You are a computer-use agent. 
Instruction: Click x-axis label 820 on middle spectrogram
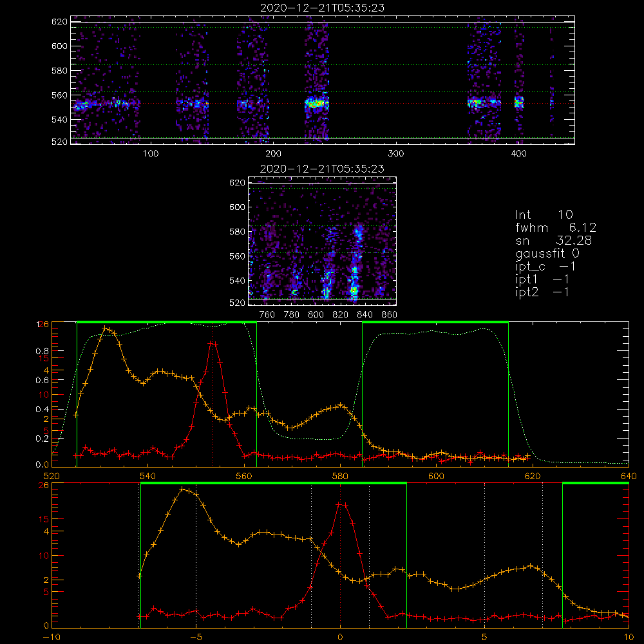pos(340,315)
